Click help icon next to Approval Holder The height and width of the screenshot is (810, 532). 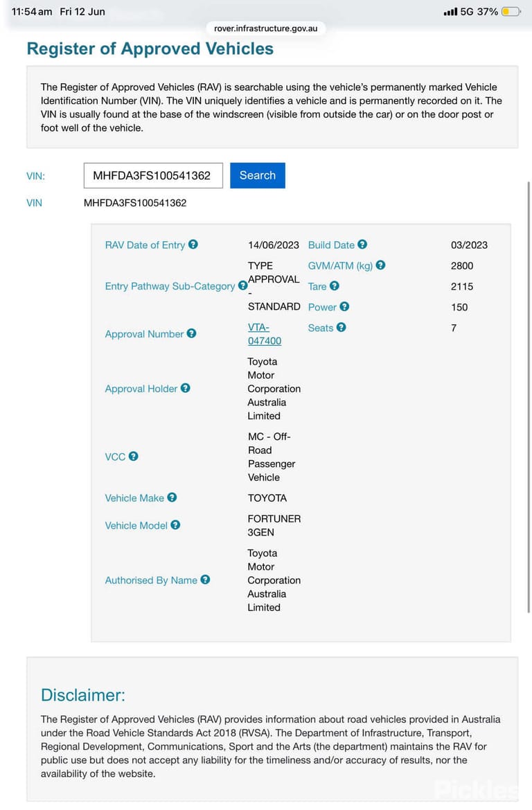(x=186, y=388)
